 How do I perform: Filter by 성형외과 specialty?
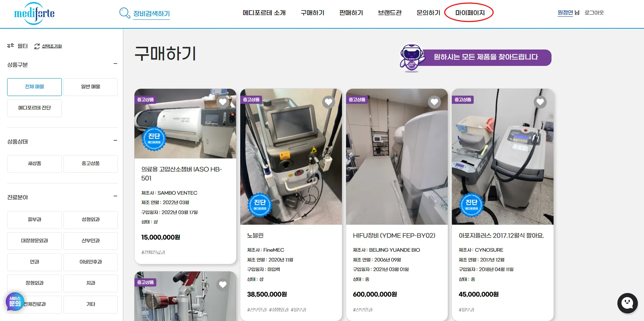tap(90, 220)
